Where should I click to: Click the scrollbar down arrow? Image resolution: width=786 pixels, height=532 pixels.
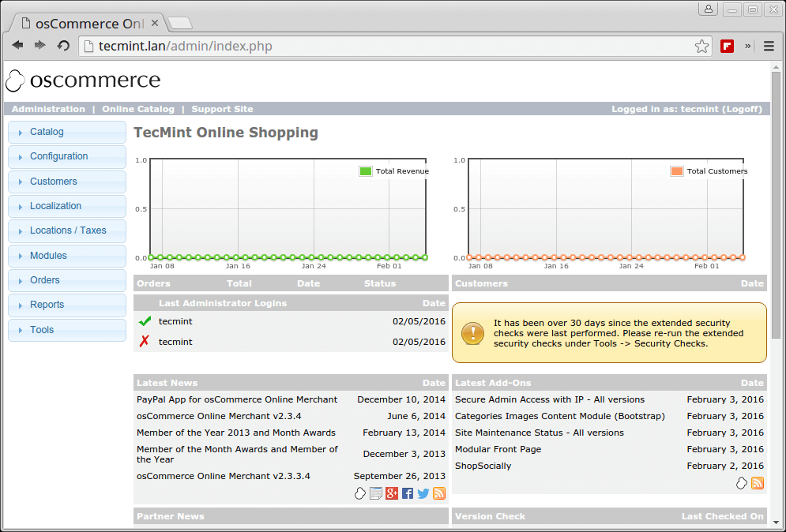pos(776,523)
